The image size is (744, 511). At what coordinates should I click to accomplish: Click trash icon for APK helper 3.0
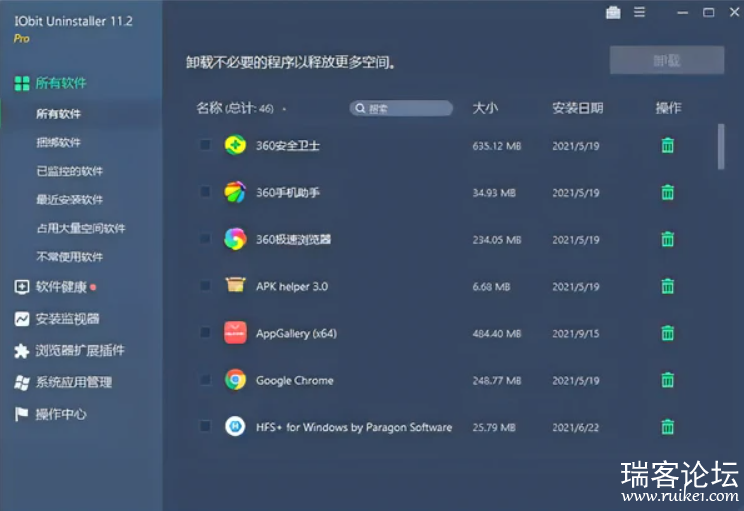[668, 287]
